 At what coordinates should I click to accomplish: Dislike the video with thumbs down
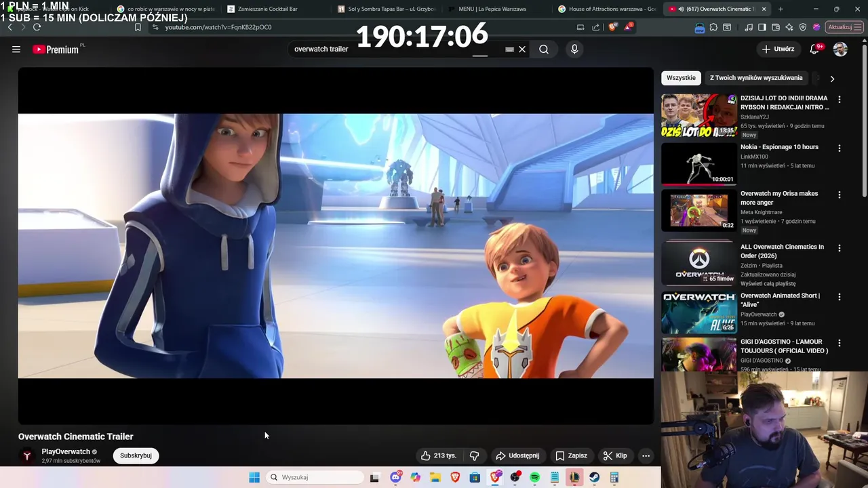click(474, 455)
